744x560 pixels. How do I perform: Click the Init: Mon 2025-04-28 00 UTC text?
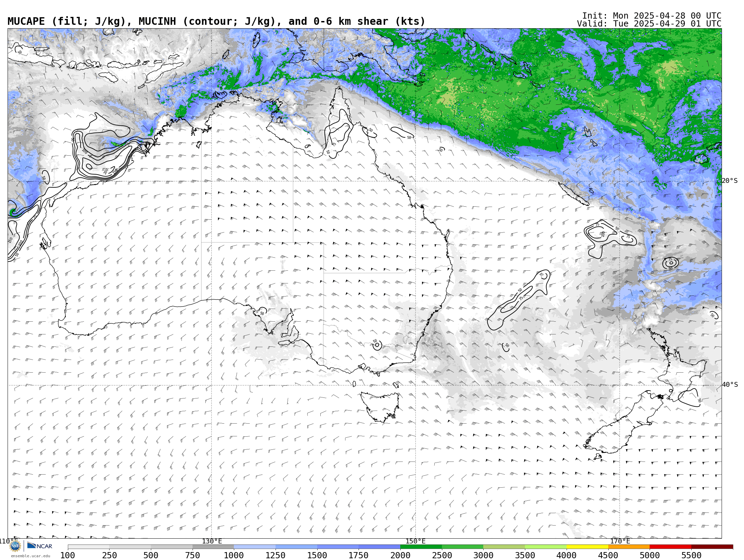point(652,16)
